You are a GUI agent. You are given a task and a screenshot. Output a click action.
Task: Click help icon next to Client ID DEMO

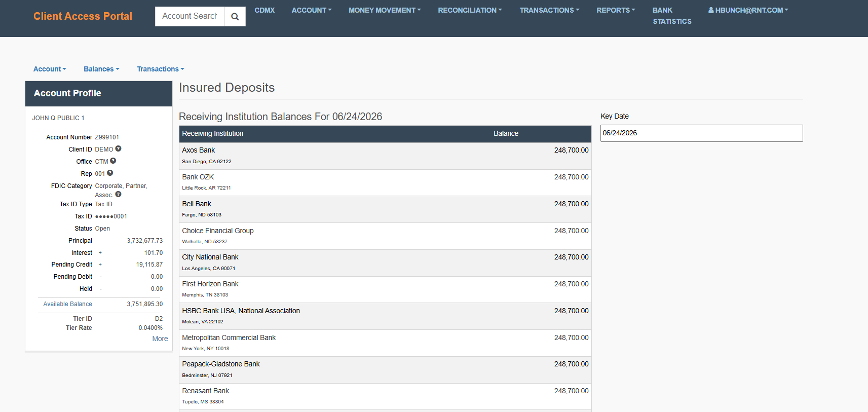click(118, 149)
